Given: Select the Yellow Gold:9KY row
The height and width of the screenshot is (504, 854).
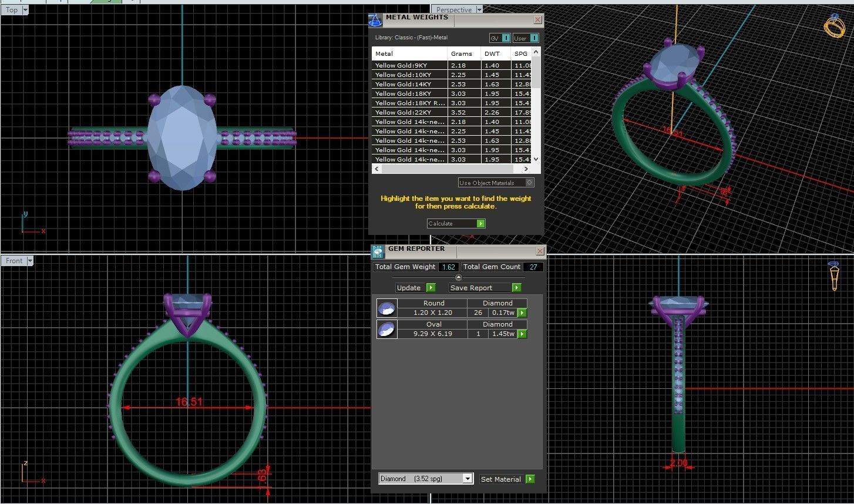Looking at the screenshot, I should click(452, 65).
